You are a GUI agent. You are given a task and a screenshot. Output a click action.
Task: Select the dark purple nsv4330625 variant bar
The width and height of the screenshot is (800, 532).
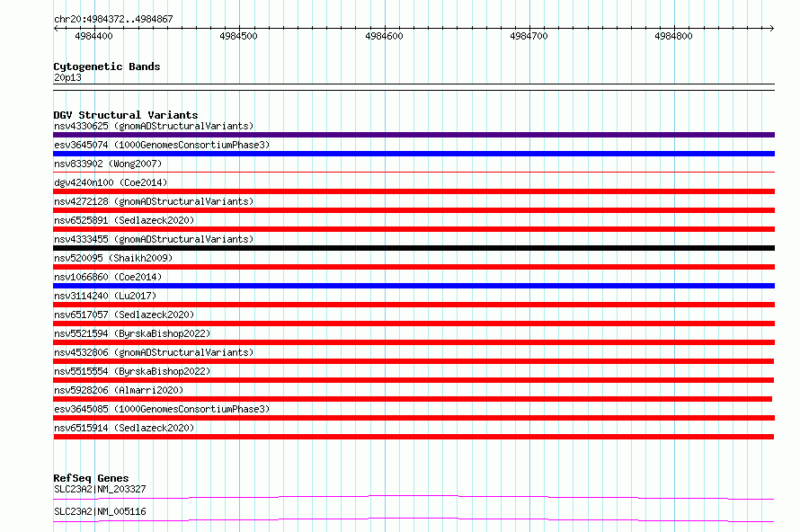[413, 135]
